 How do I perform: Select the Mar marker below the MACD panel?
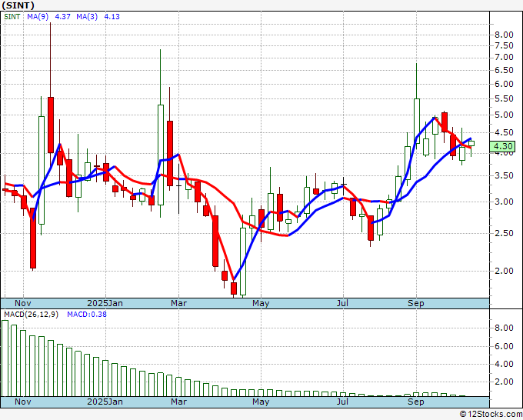point(178,402)
